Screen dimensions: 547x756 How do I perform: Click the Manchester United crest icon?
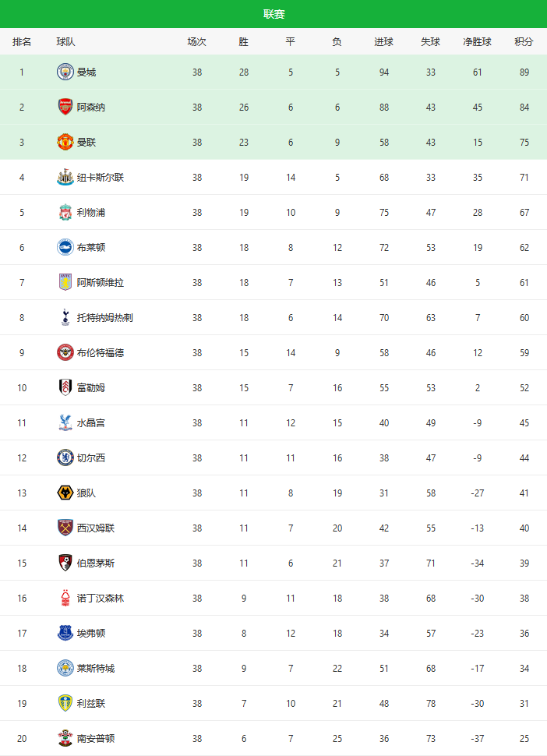point(65,142)
